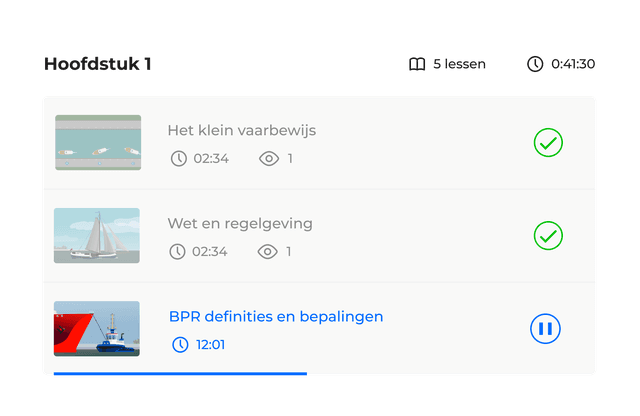Viewport: 640px width, 416px height.
Task: Open BPR definities red ship thumbnail
Action: (97, 328)
